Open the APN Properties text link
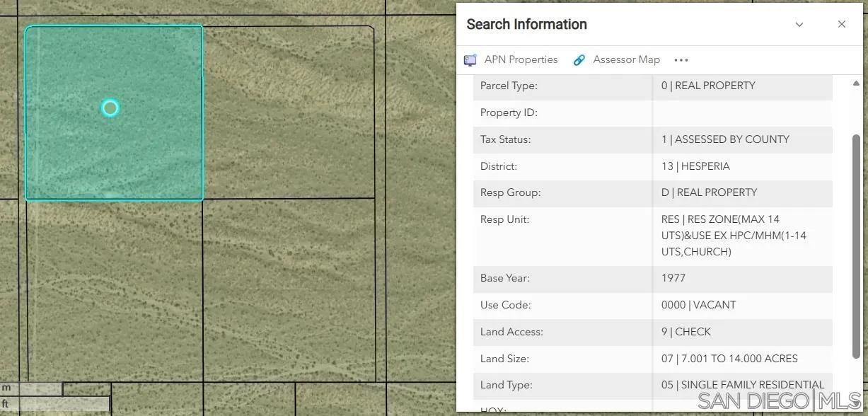Viewport: 868px width, 416px height. pos(521,60)
